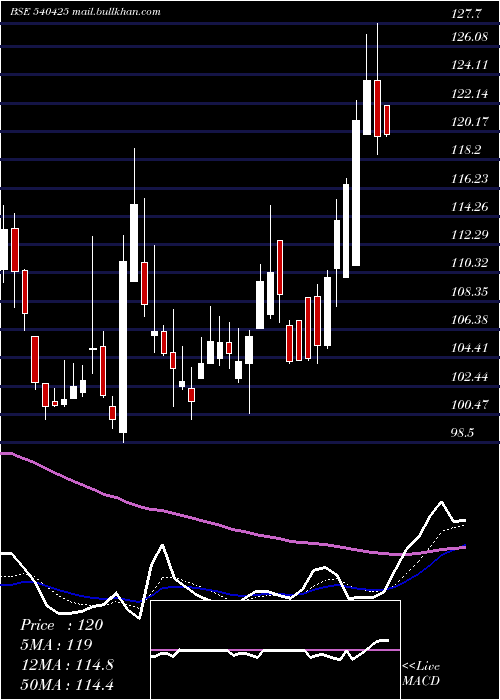This screenshot has height=700, width=500.
Task: Click the 108.35 price axis label
Action: [470, 292]
